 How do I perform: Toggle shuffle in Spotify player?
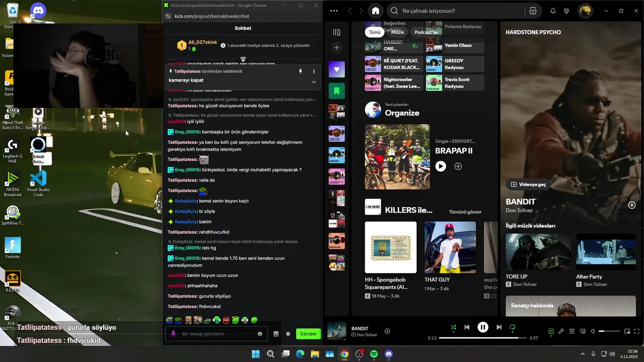[453, 327]
